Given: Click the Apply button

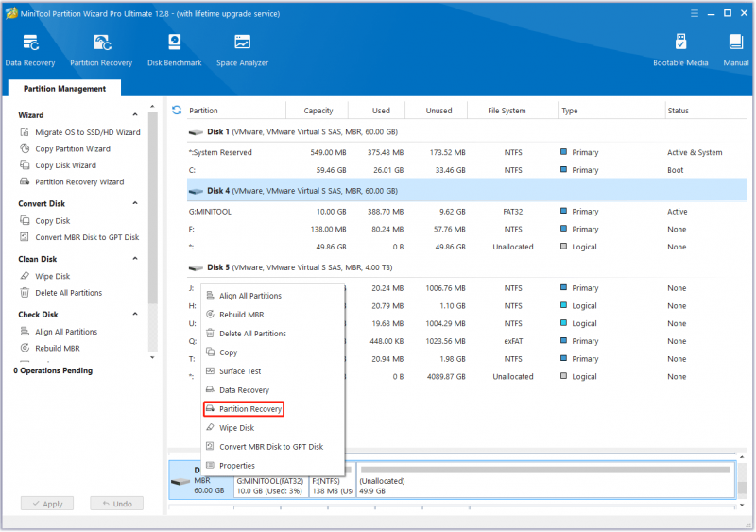Looking at the screenshot, I should pos(47,504).
